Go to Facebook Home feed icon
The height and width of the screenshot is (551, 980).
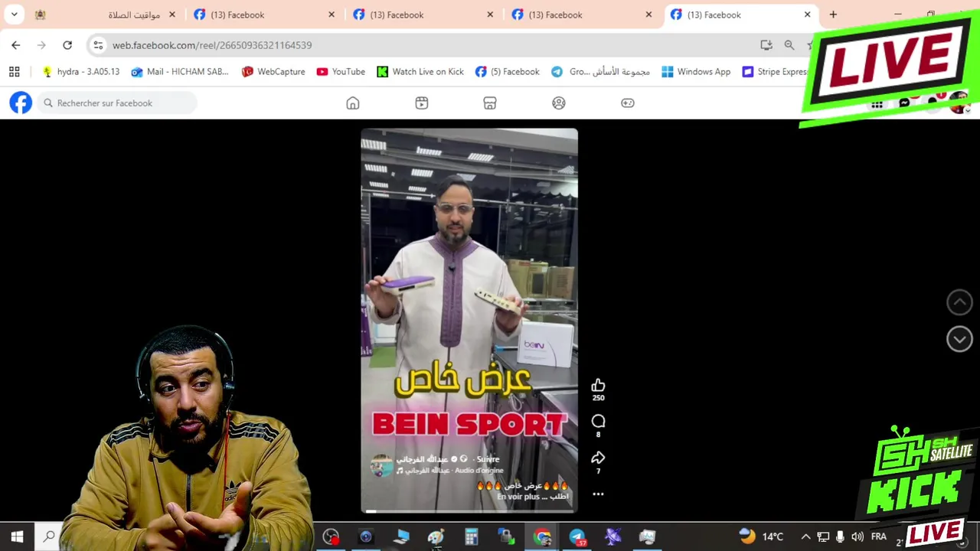tap(353, 103)
